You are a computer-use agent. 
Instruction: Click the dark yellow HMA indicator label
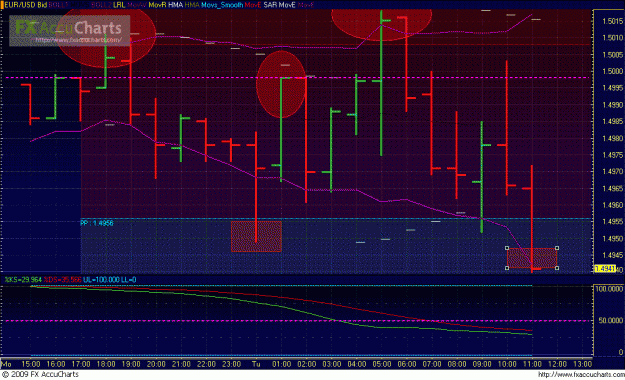(192, 5)
